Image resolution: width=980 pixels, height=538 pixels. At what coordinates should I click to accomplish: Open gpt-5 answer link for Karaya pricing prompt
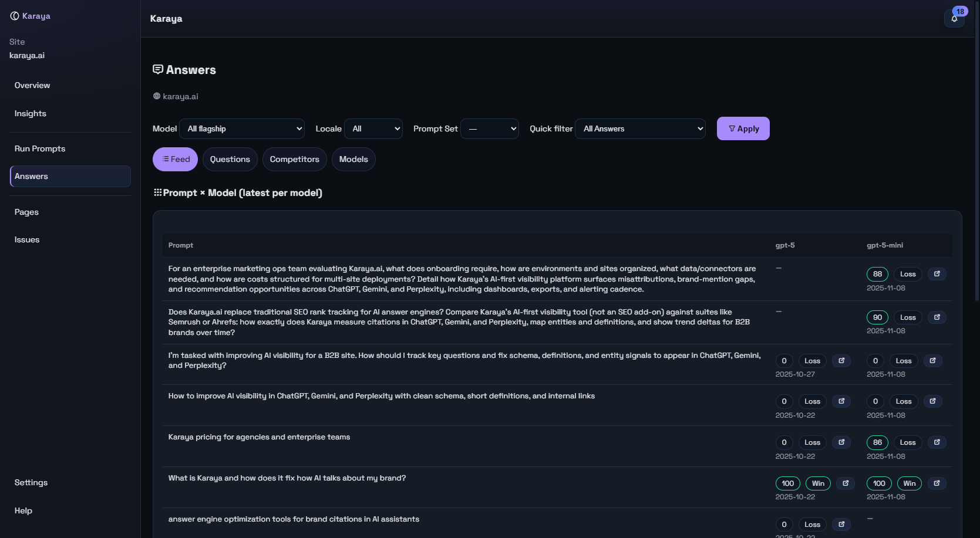click(841, 442)
